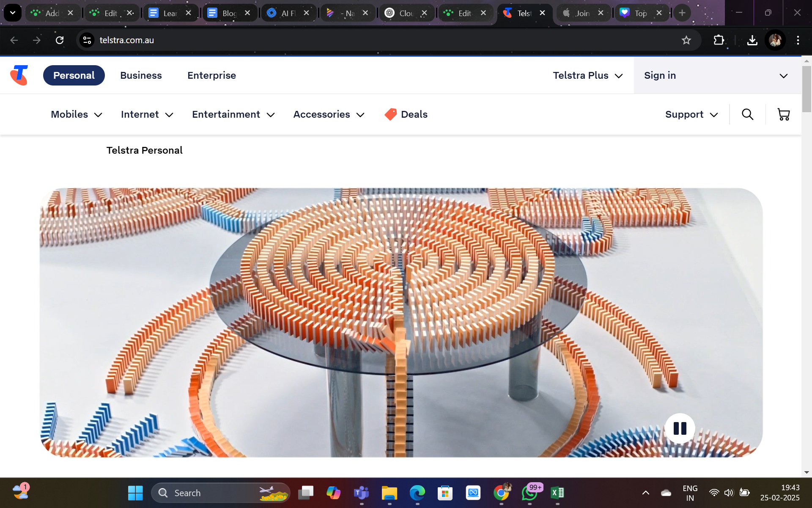This screenshot has width=812, height=508.
Task: Click the Enterprise menu link
Action: click(211, 75)
